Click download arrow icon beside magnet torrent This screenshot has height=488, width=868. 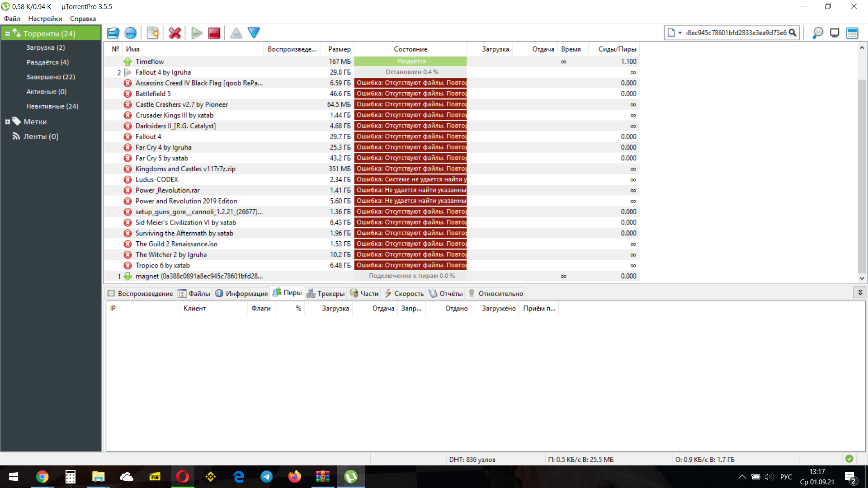[128, 276]
